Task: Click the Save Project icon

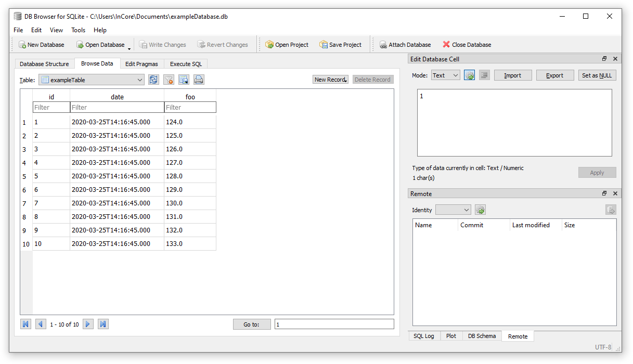Action: [324, 45]
